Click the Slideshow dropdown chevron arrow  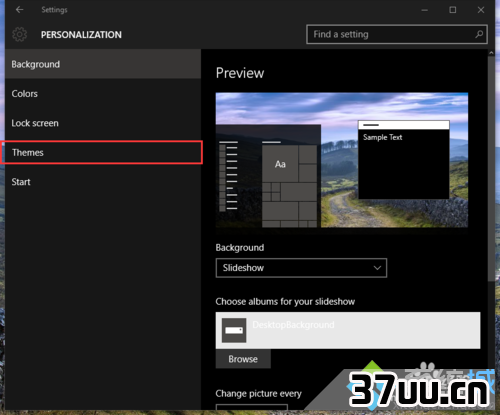(377, 268)
